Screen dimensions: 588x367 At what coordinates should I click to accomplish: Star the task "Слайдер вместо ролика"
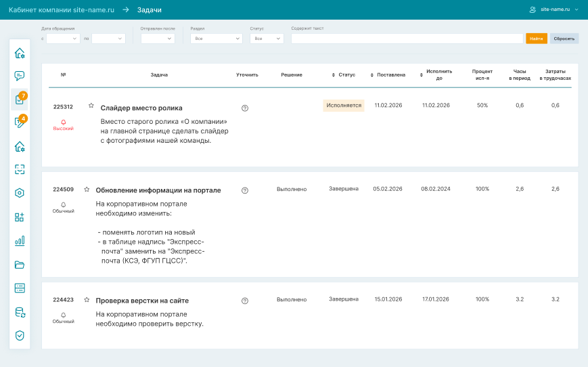[x=91, y=106]
